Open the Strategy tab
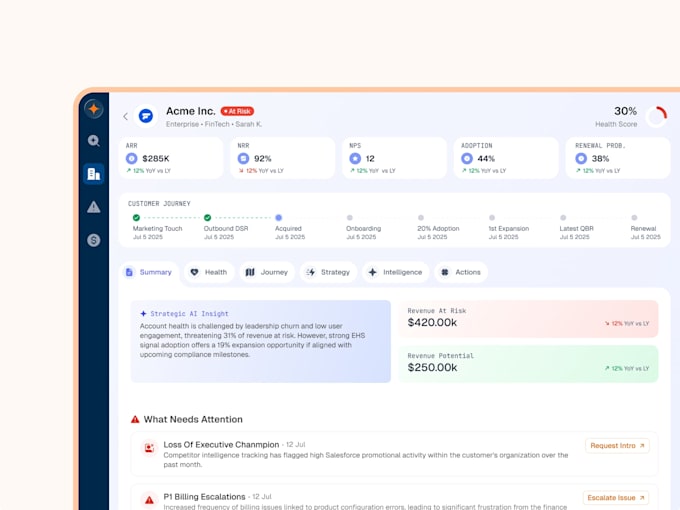The image size is (680, 510). click(x=328, y=272)
